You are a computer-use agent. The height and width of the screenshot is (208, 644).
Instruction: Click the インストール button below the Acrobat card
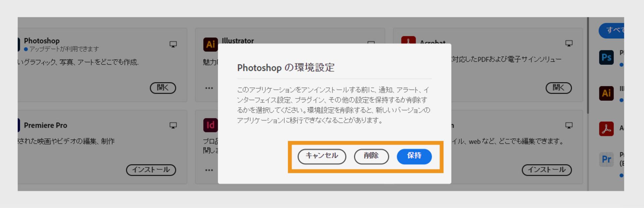(547, 170)
